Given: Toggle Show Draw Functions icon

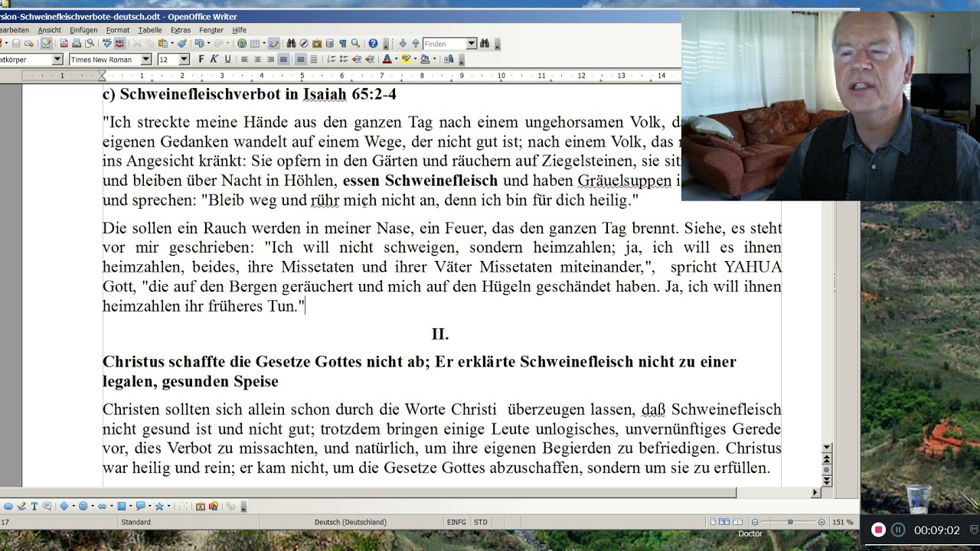Looking at the screenshot, I should click(274, 44).
